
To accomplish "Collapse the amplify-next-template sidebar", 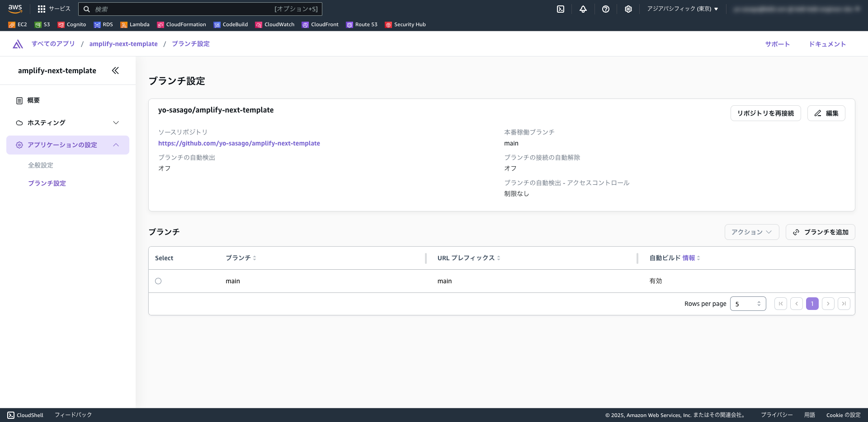I will click(x=115, y=70).
